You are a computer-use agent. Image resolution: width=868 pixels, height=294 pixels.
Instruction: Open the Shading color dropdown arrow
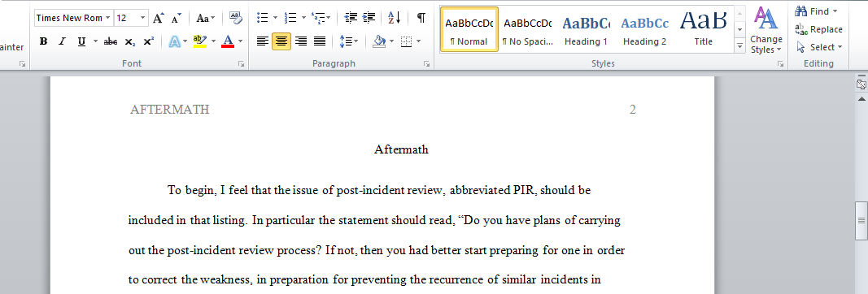pos(392,41)
